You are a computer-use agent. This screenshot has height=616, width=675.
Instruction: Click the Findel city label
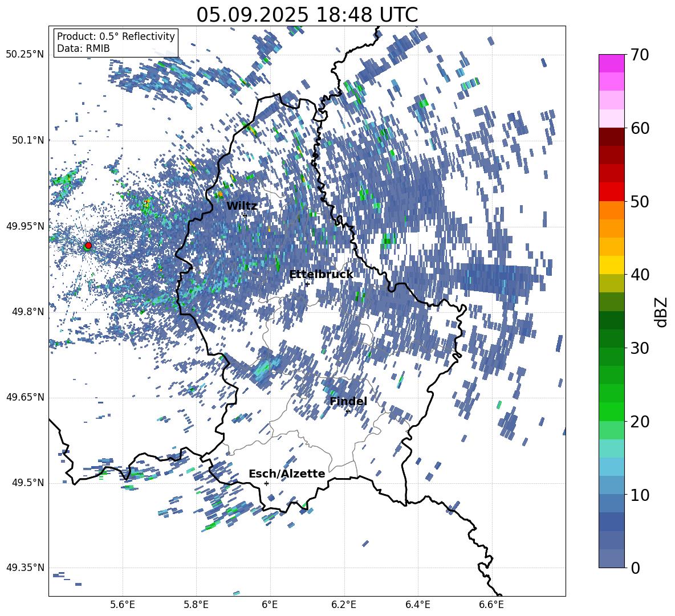pyautogui.click(x=348, y=401)
